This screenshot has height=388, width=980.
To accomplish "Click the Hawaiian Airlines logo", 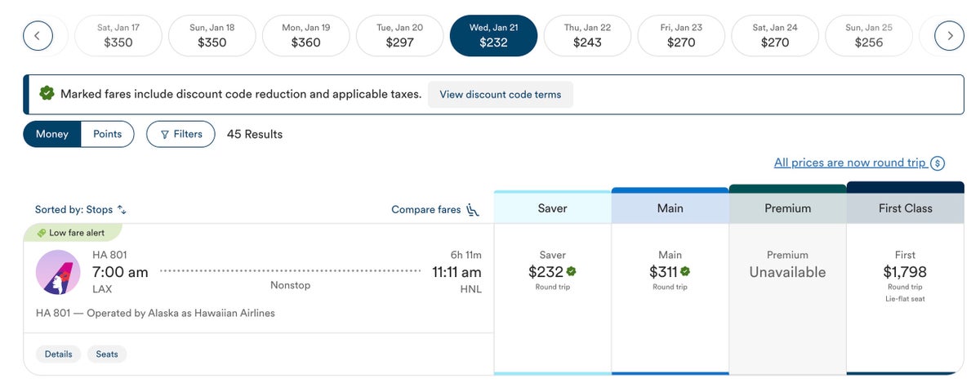I will 58,273.
